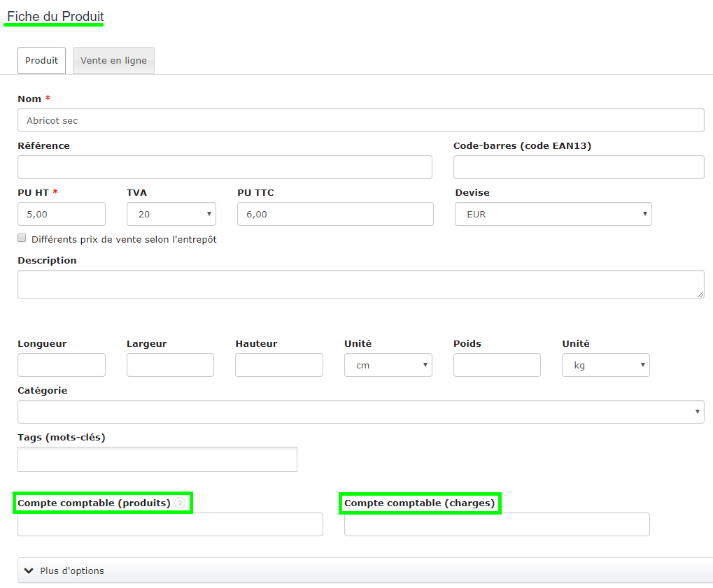
Task: Click the Longueur input field
Action: tap(61, 364)
